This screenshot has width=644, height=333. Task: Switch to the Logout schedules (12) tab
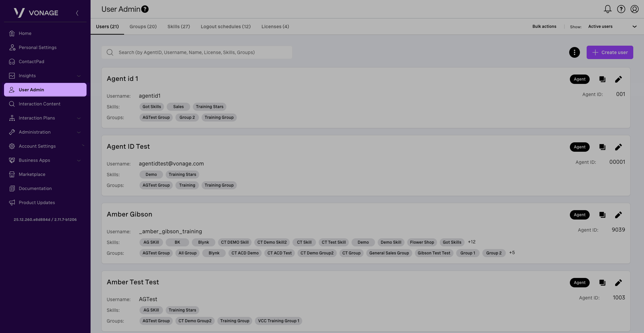pos(225,27)
